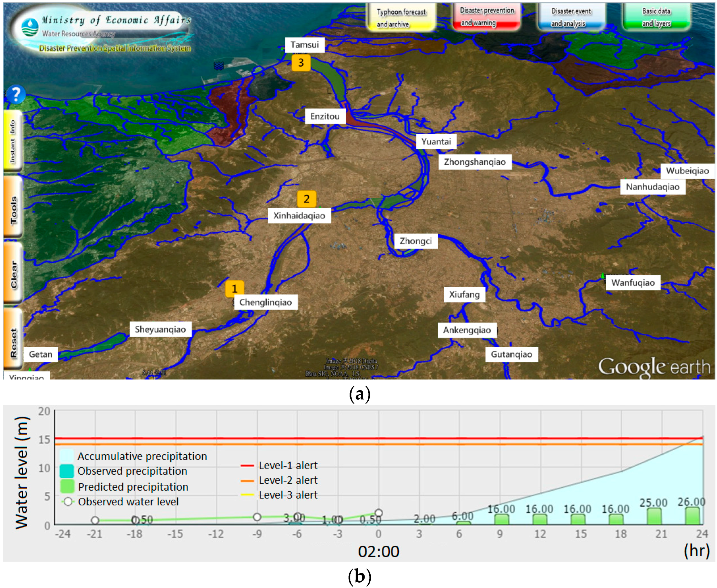Click the observed water level point at hour -21
Viewport: 717px width, 588px height.
(x=95, y=520)
